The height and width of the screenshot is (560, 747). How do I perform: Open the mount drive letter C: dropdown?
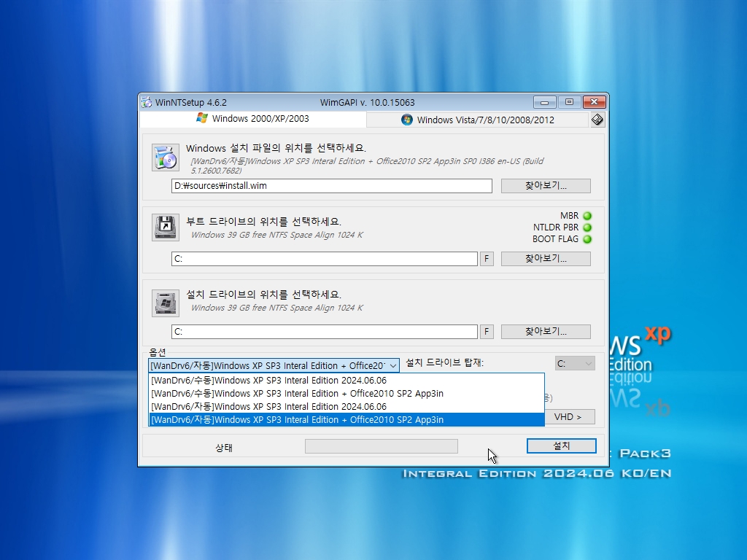tap(575, 364)
